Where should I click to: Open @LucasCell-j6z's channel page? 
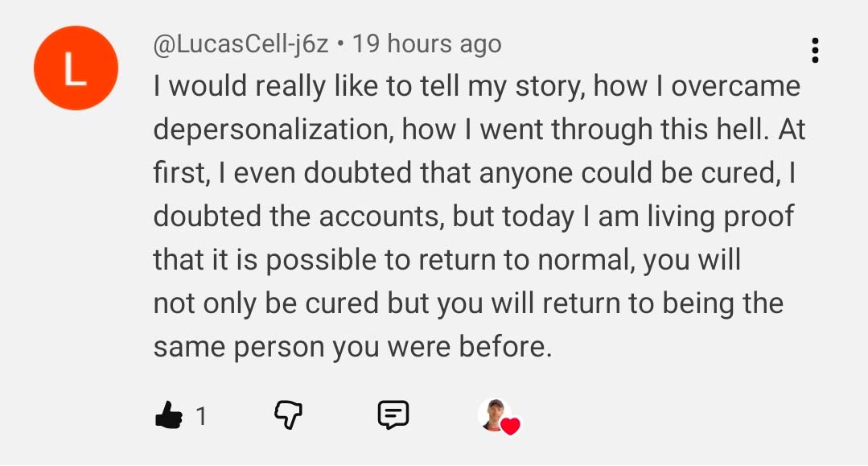(x=239, y=43)
